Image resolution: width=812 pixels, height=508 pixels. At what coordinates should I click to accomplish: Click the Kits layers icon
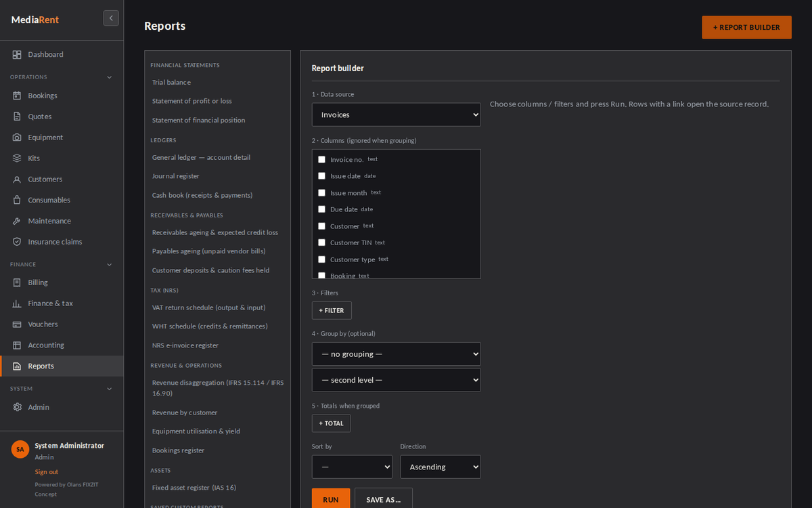(17, 158)
